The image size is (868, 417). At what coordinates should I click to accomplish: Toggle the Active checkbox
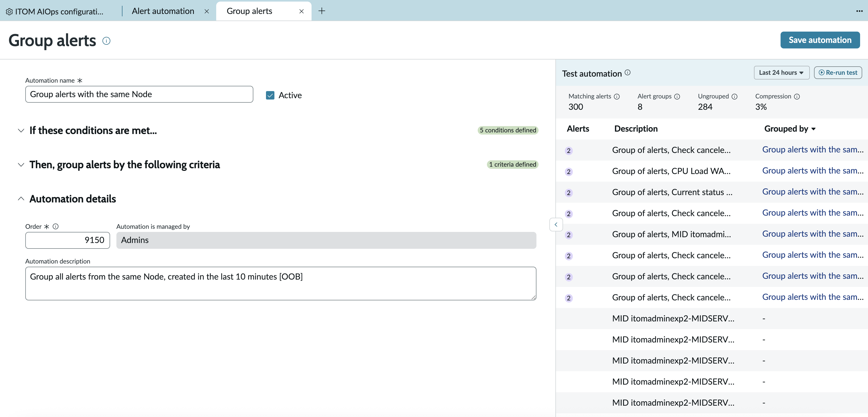270,95
